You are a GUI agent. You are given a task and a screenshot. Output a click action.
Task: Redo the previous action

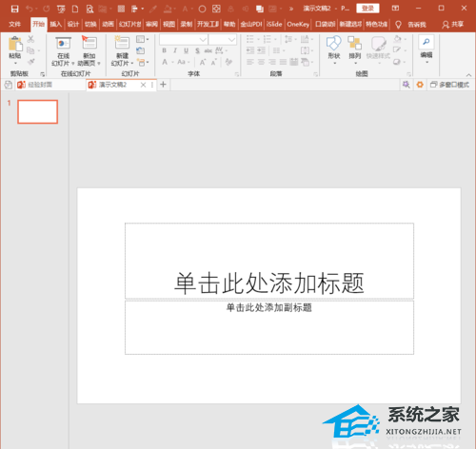(x=47, y=9)
